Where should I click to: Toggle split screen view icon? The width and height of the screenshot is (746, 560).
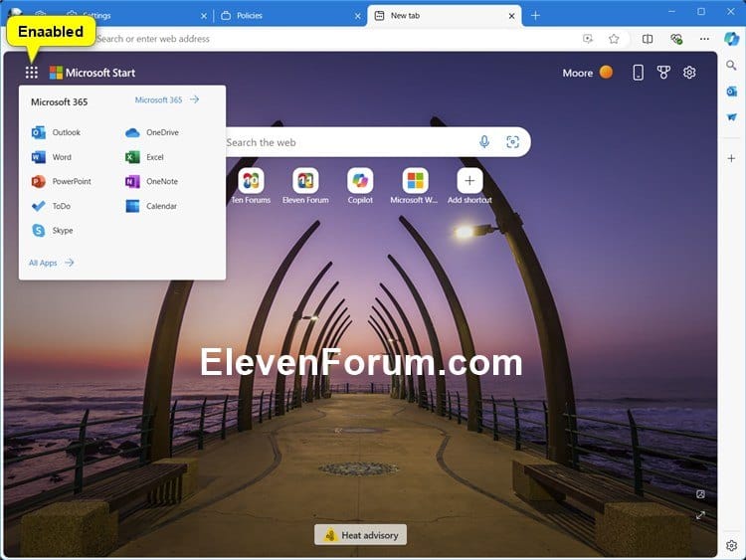[x=648, y=39]
